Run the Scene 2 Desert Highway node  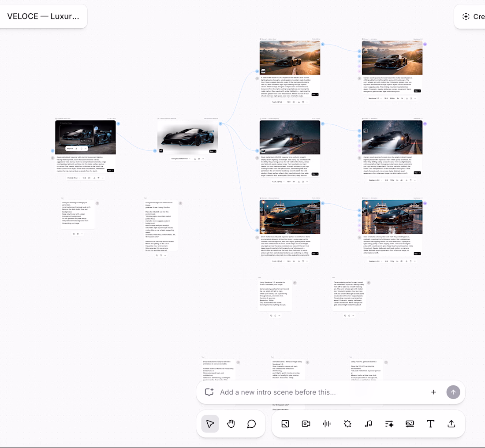point(315,174)
